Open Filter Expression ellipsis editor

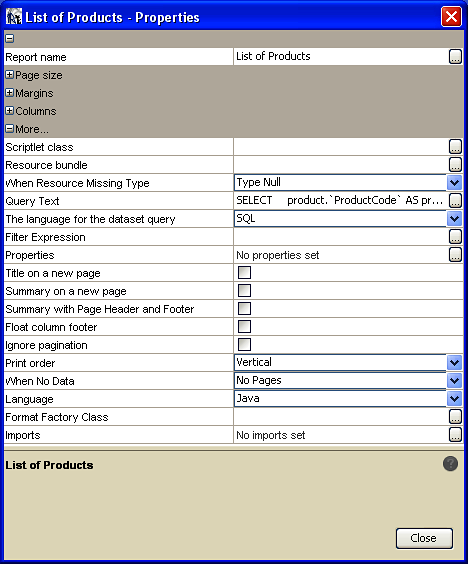click(x=455, y=237)
